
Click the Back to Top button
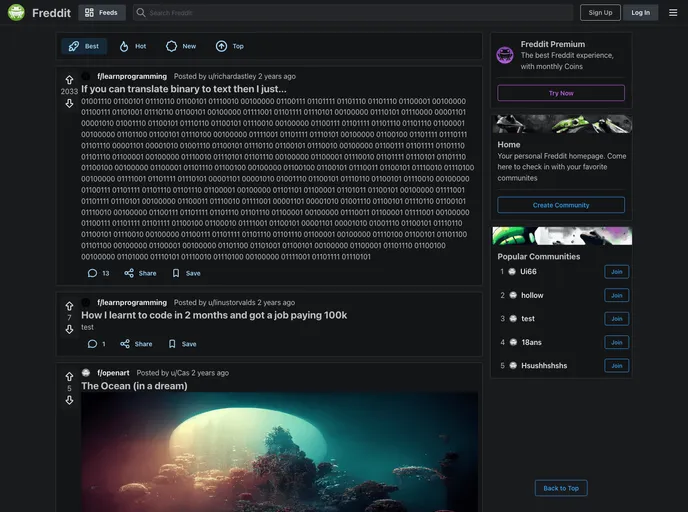(561, 488)
